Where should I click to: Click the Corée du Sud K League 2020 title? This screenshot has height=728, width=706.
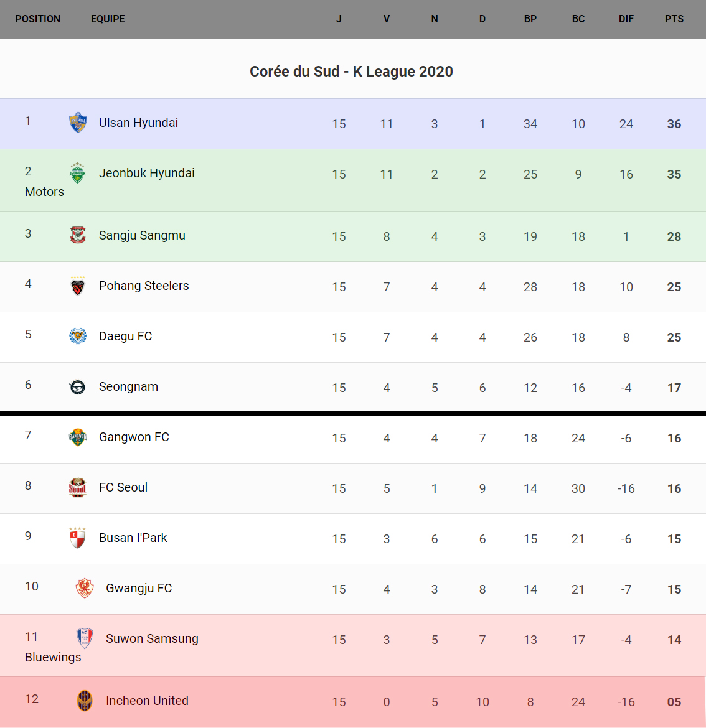(351, 72)
